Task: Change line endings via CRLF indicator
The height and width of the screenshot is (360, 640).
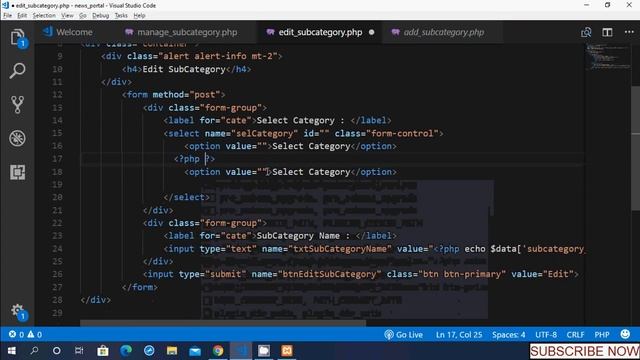Action: coord(575,335)
